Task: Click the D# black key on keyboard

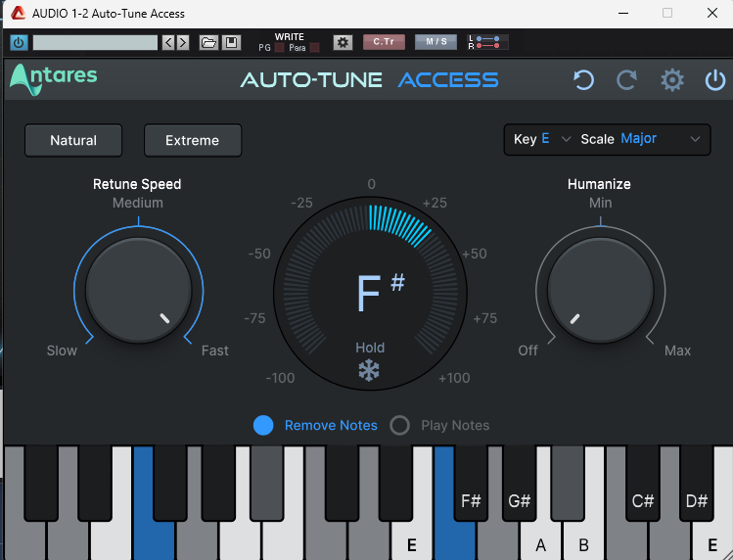Action: (696, 484)
